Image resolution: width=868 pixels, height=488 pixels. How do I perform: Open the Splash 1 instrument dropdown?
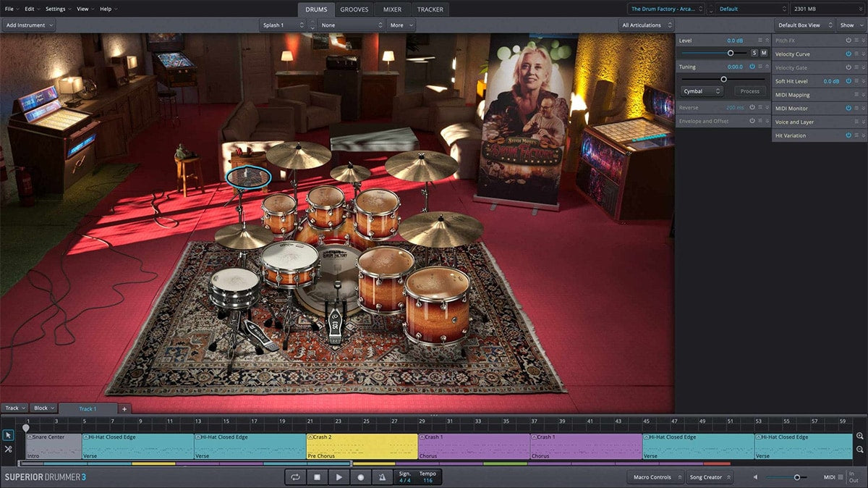pos(282,25)
